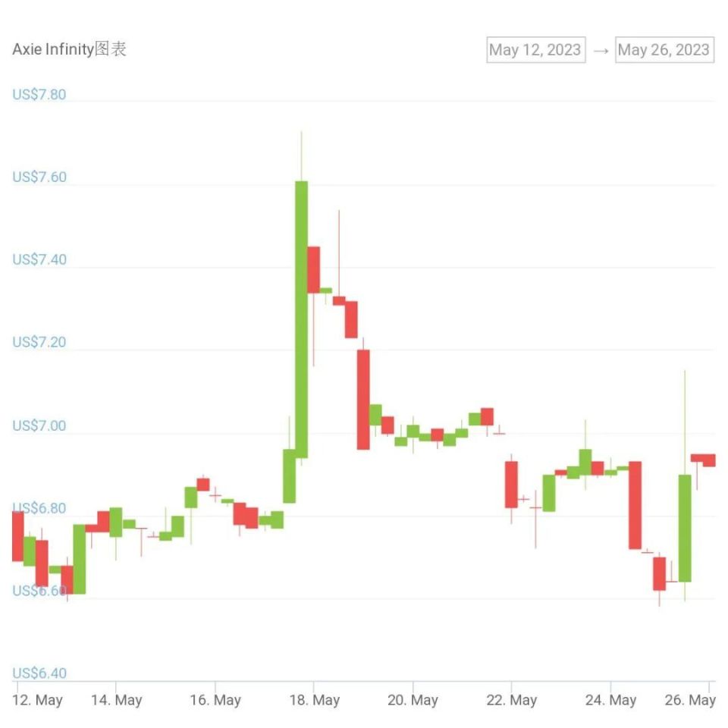The image size is (728, 728).
Task: Click the 20. May x-axis label
Action: tap(413, 700)
